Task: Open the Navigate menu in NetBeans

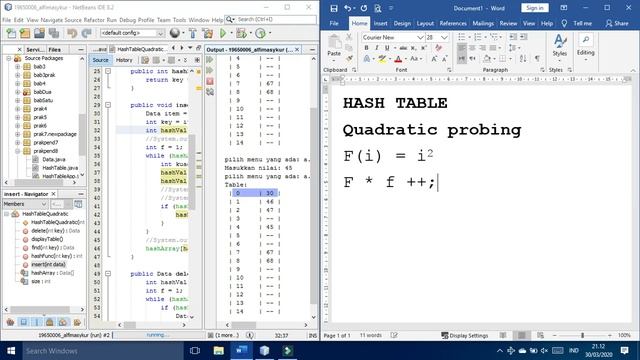Action: click(x=51, y=20)
